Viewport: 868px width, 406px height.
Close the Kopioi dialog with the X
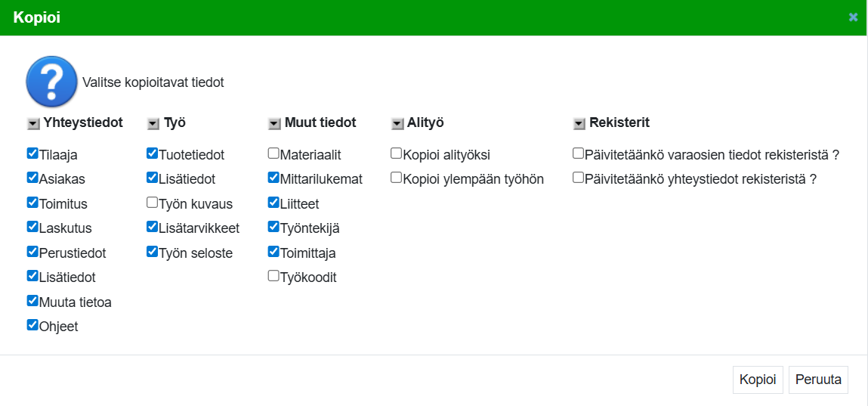[853, 17]
